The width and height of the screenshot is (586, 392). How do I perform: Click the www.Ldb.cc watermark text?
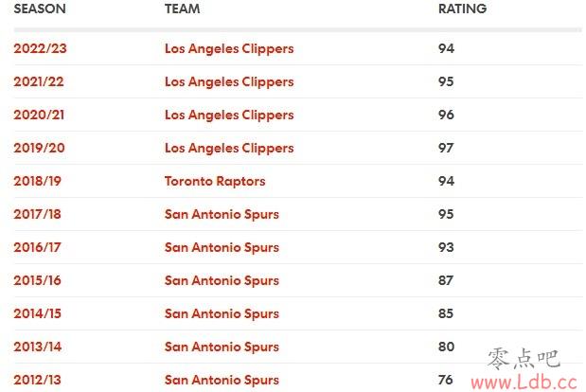click(524, 382)
